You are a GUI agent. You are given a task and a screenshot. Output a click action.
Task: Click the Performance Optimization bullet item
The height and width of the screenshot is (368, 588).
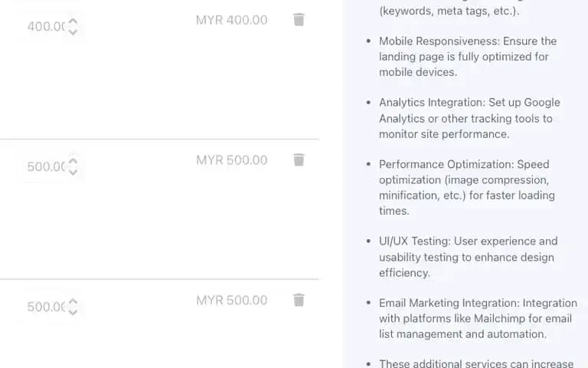[x=467, y=187]
